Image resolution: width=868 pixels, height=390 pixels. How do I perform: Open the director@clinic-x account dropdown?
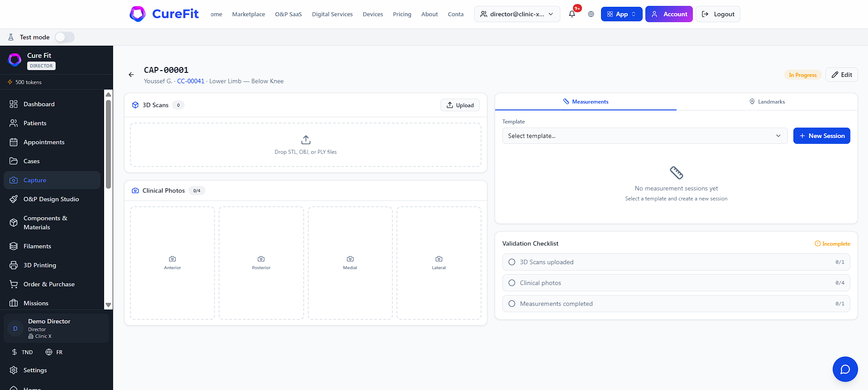(517, 14)
